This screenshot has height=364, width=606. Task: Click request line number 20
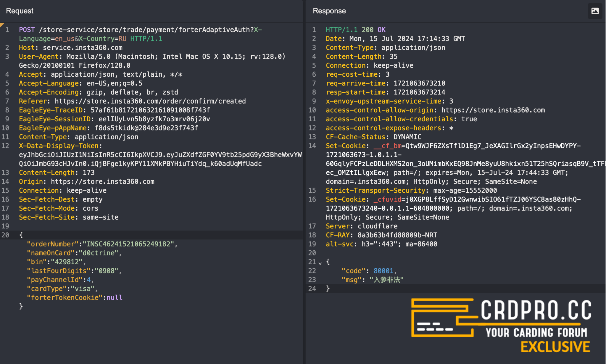click(5, 235)
